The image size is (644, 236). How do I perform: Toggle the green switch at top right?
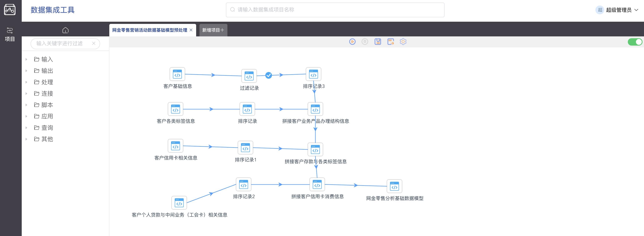[635, 42]
